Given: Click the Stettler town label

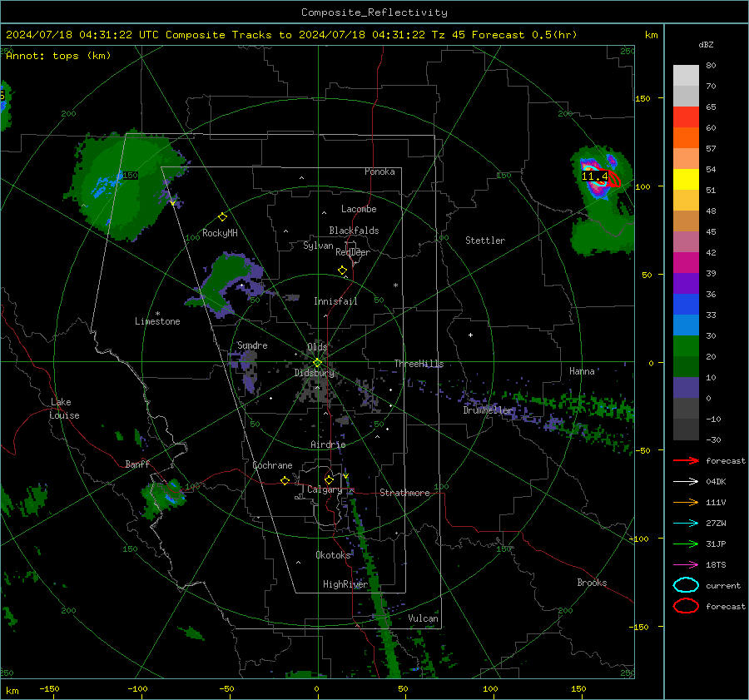Looking at the screenshot, I should (x=485, y=241).
